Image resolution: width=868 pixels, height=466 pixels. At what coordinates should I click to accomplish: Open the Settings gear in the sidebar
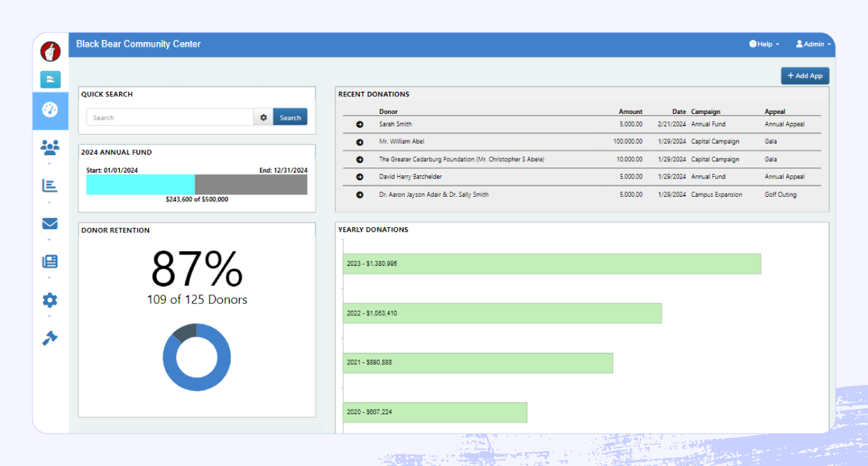pos(50,300)
